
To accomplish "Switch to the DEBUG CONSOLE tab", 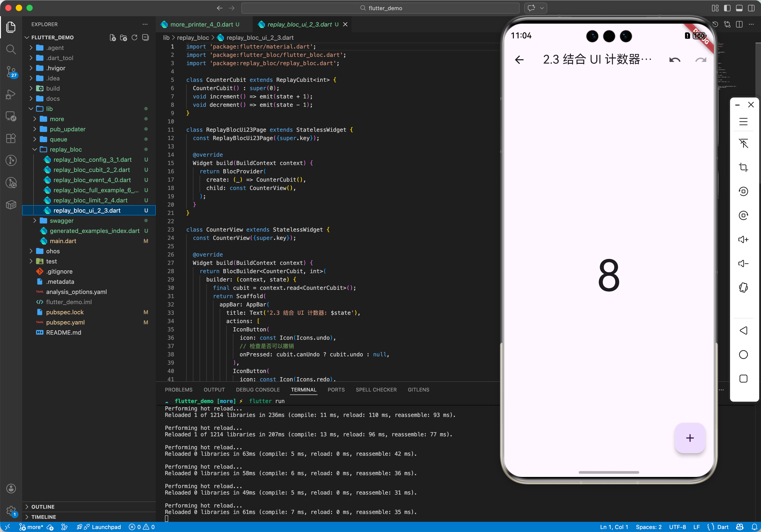I will (258, 389).
